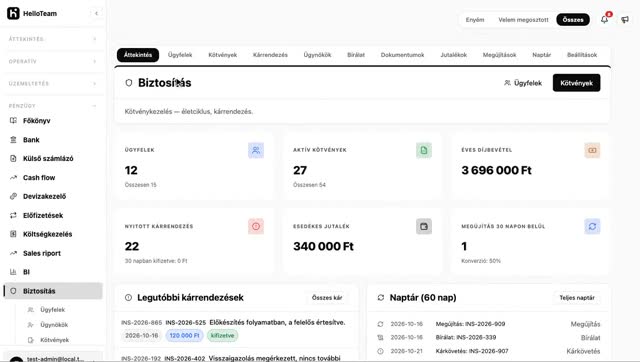
Task: Click the 2026-10-16 date chip in kárrendezések
Action: pos(142,335)
